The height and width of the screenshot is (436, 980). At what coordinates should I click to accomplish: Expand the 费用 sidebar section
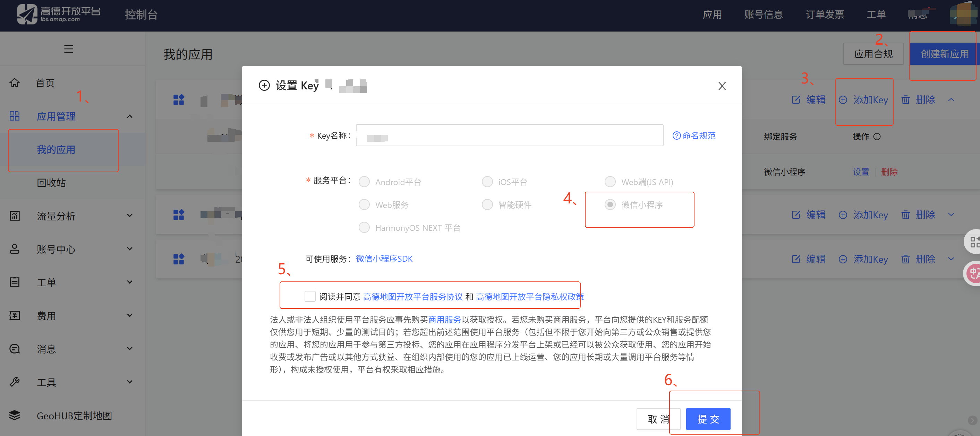pos(130,315)
